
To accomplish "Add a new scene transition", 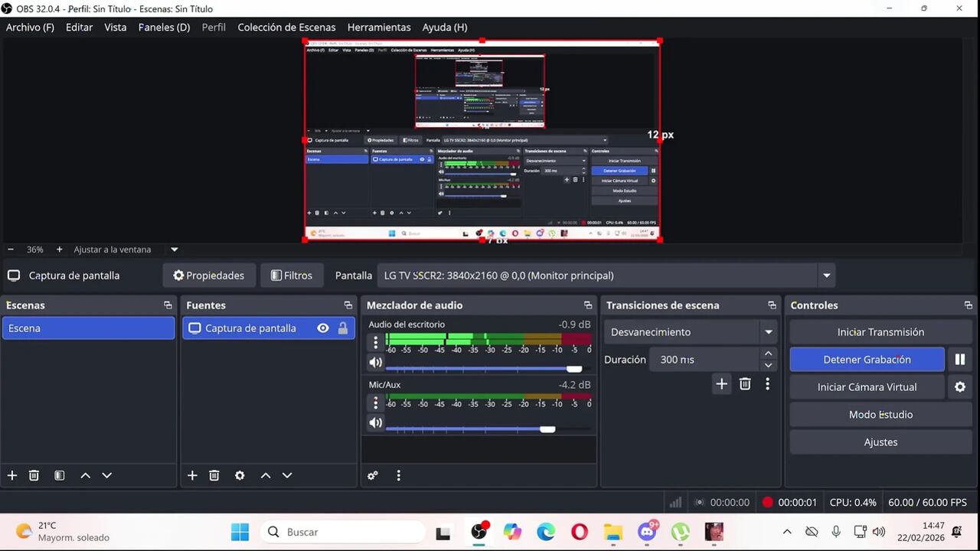I will [721, 384].
